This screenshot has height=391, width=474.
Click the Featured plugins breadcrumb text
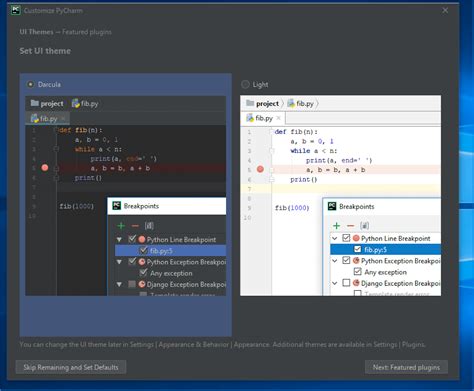click(87, 32)
